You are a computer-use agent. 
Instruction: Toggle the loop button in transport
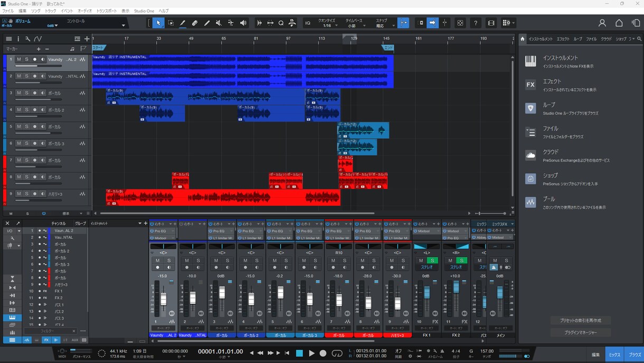click(337, 353)
